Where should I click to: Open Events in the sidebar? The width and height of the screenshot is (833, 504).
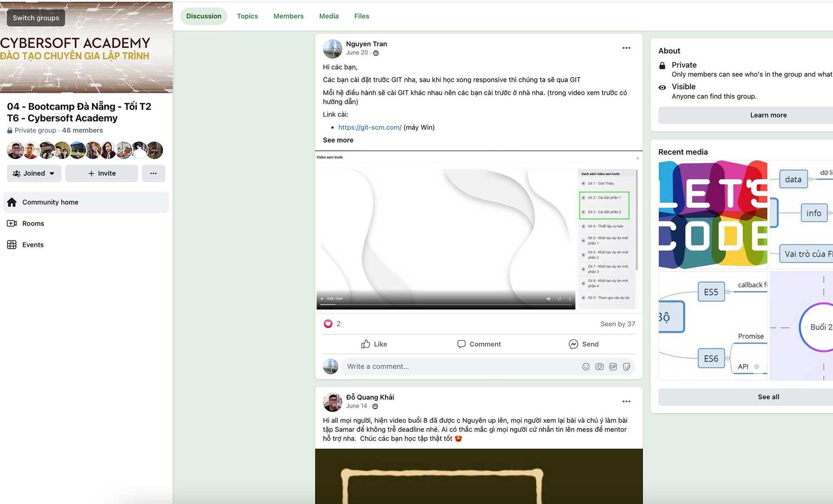pos(86,245)
